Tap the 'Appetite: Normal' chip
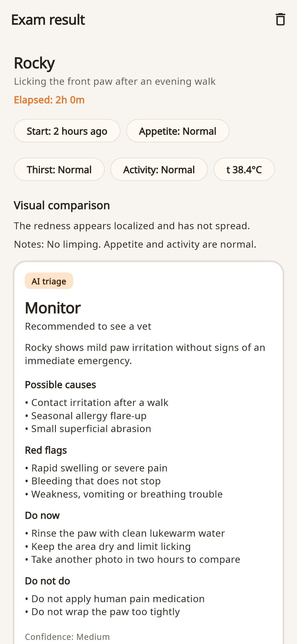The height and width of the screenshot is (644, 297). coord(178,131)
